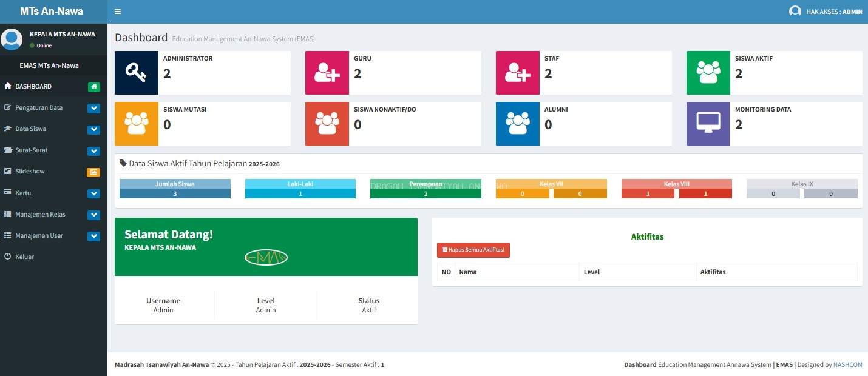Click the Siswa Aktif group icon
The image size is (868, 376).
(x=708, y=73)
